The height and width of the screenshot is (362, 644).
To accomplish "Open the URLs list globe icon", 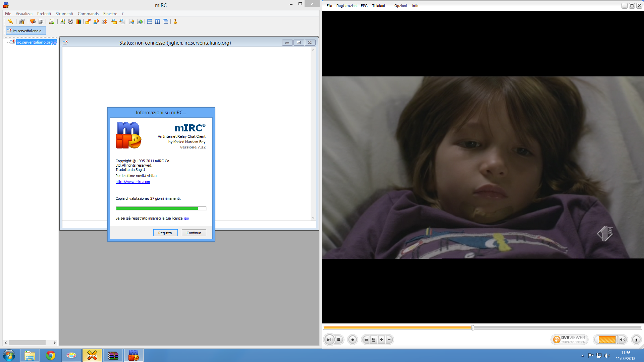I will point(140,21).
